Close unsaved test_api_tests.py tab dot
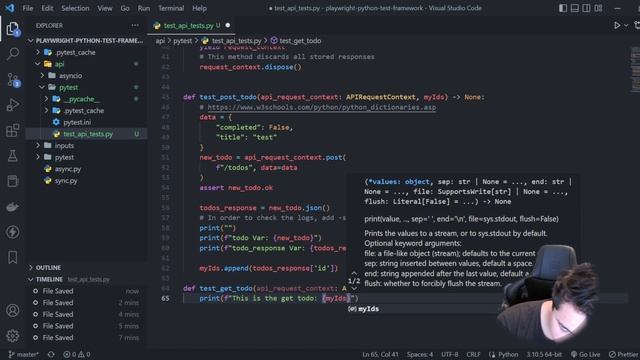 pos(228,25)
